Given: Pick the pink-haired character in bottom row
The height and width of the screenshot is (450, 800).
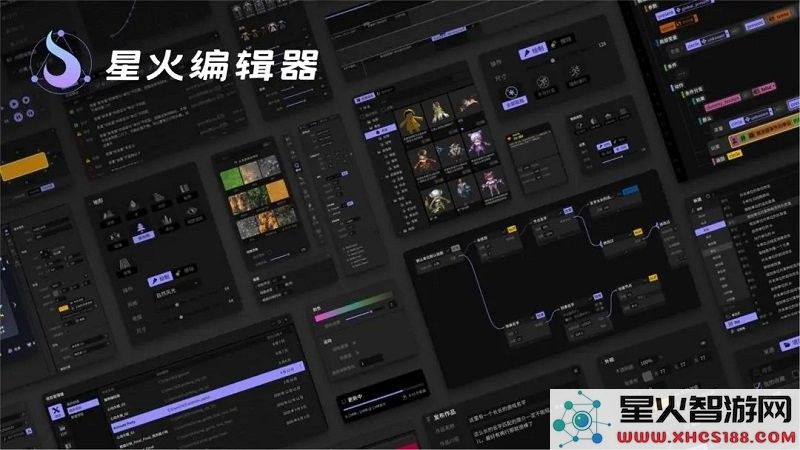Looking at the screenshot, I should tap(493, 185).
